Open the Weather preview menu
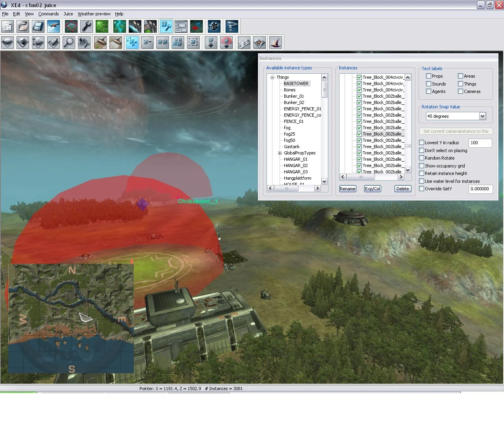 click(x=94, y=14)
